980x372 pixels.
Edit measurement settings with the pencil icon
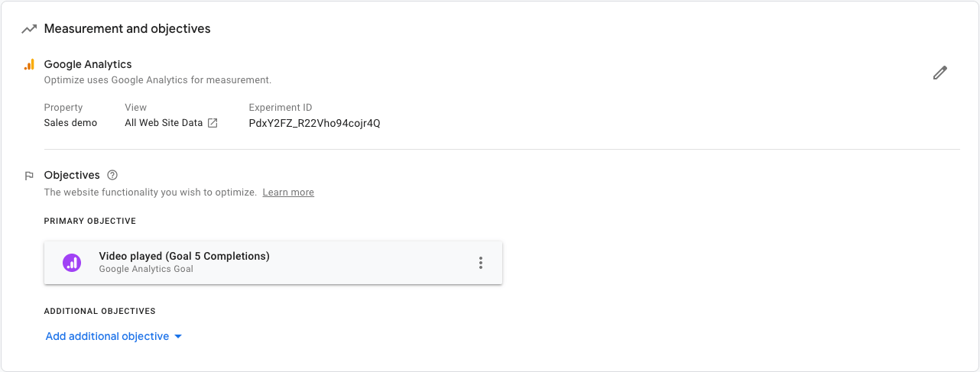(939, 73)
